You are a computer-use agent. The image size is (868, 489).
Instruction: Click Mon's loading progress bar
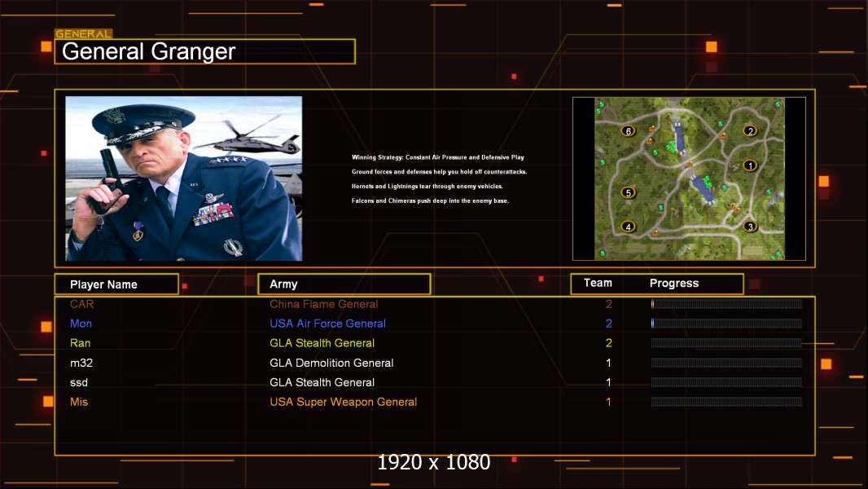tap(726, 323)
